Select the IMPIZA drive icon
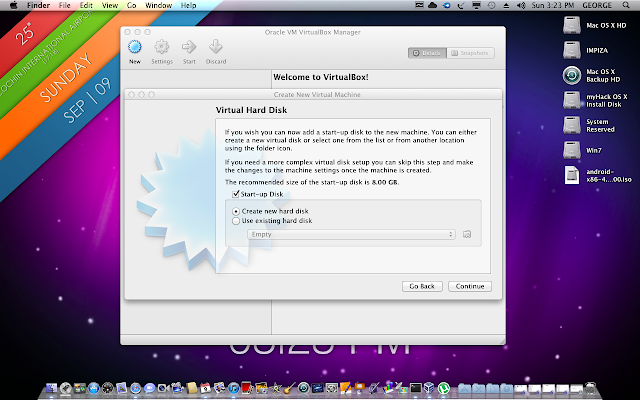640x400 pixels. click(571, 50)
